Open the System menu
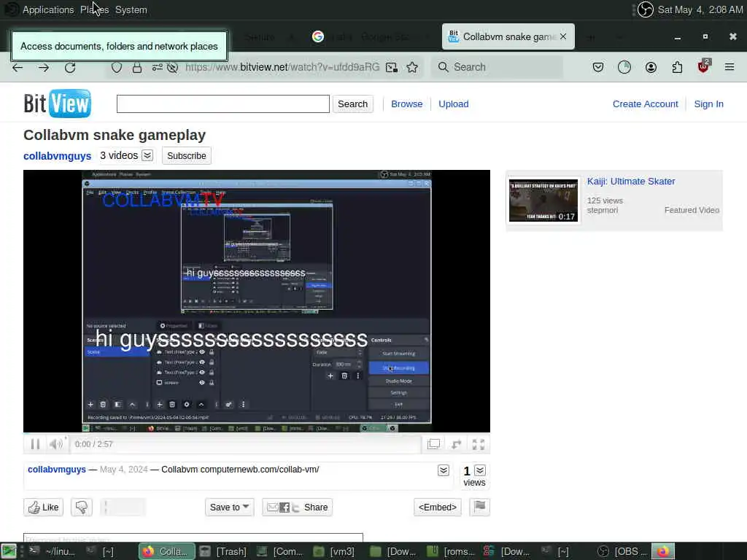 click(x=131, y=9)
